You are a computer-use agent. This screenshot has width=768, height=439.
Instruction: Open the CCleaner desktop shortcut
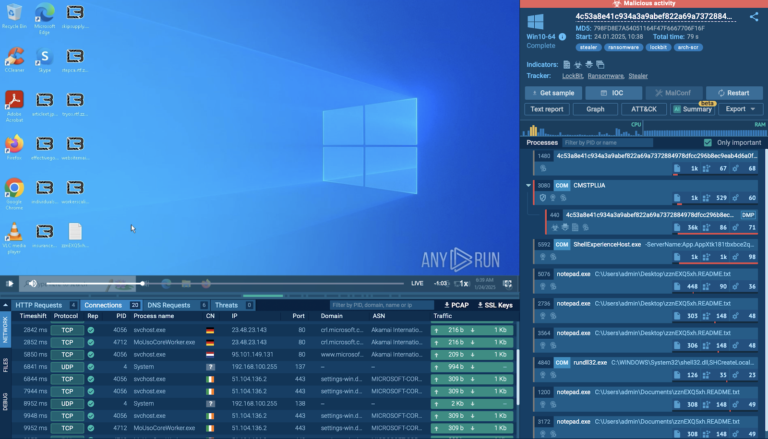(x=14, y=58)
